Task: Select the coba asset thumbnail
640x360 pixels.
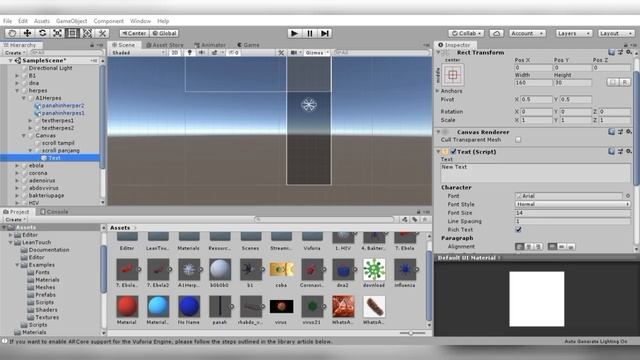Action: click(281, 270)
